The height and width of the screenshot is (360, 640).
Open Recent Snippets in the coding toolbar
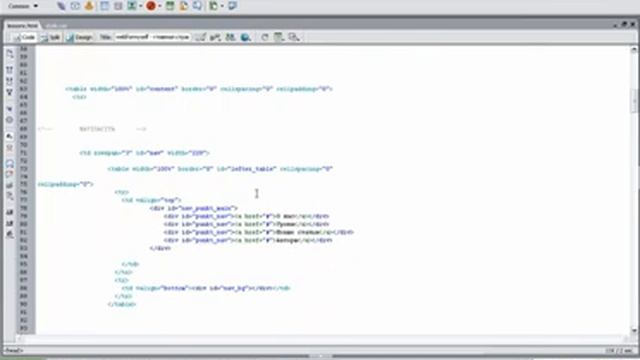pos(10,197)
